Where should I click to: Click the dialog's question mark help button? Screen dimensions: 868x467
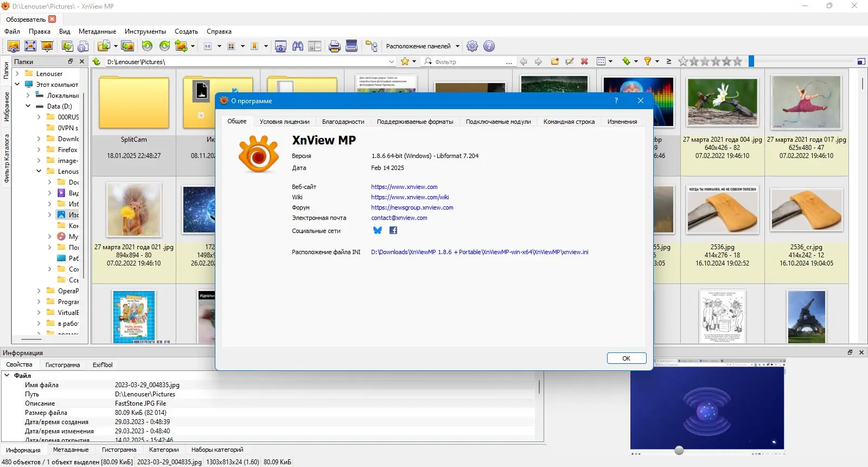coord(616,100)
